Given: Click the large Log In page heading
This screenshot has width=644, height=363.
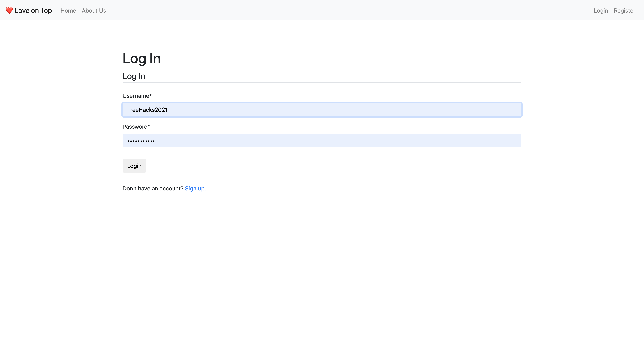Looking at the screenshot, I should tap(141, 59).
